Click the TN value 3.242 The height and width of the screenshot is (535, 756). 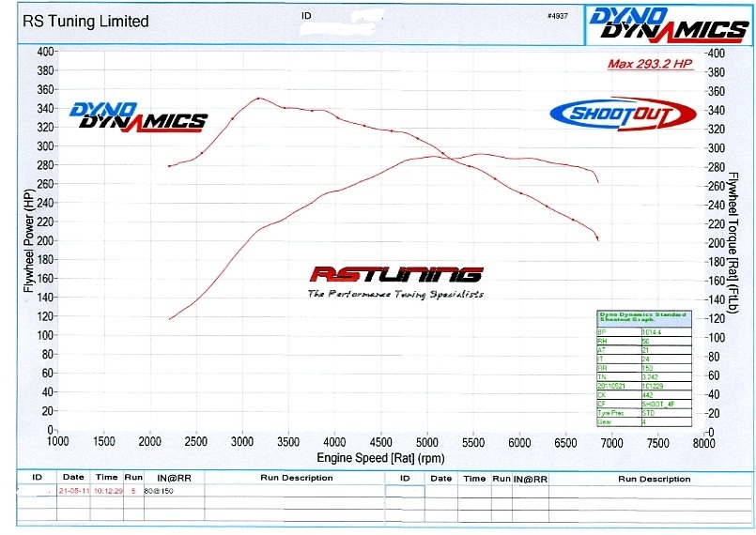(650, 377)
